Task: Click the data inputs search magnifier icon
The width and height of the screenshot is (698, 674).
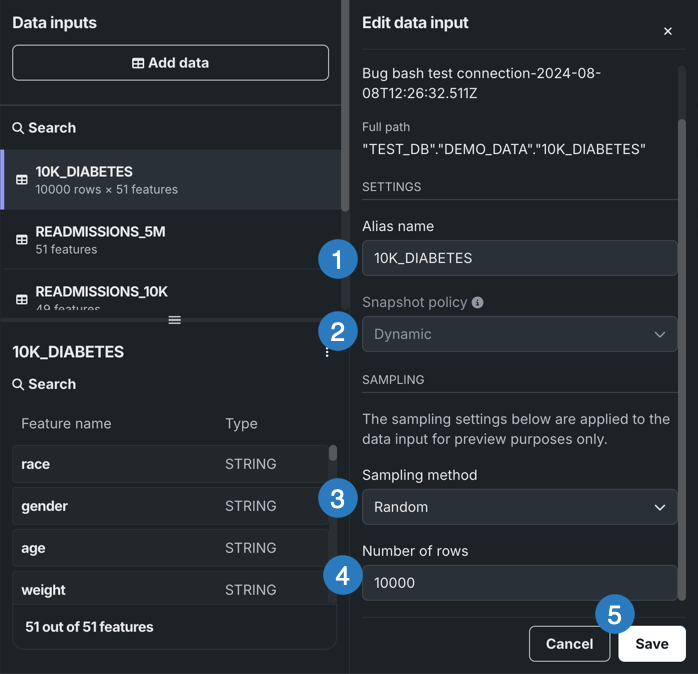Action: 18,128
